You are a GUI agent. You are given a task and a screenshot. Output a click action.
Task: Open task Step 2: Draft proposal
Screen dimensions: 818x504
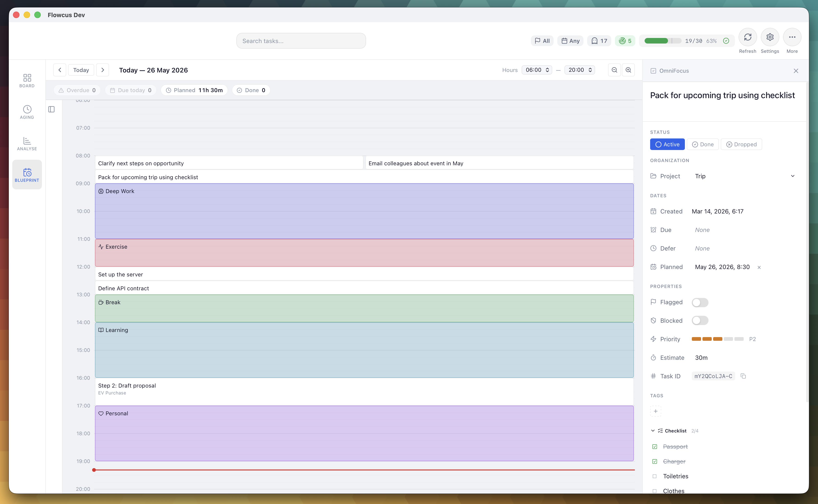[364, 392]
